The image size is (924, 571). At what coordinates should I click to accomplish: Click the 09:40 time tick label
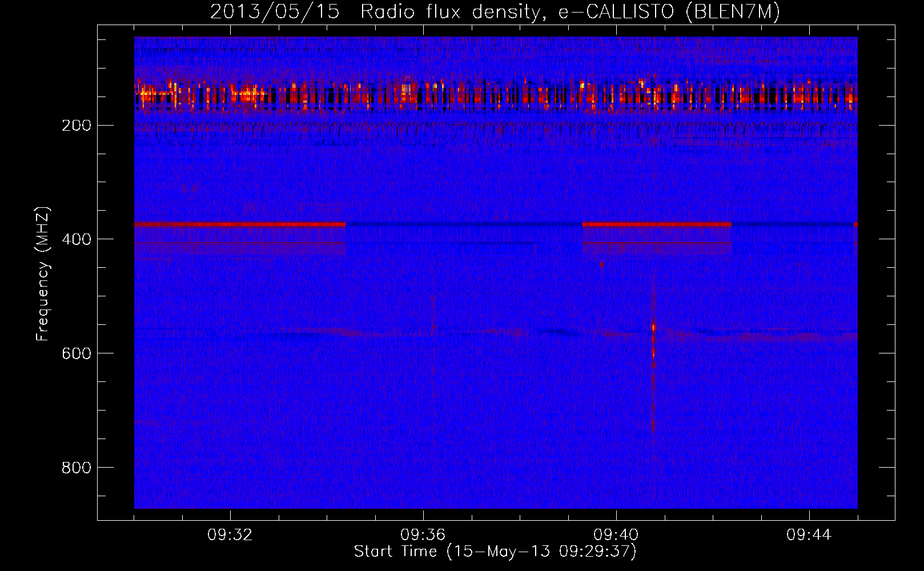coord(616,535)
